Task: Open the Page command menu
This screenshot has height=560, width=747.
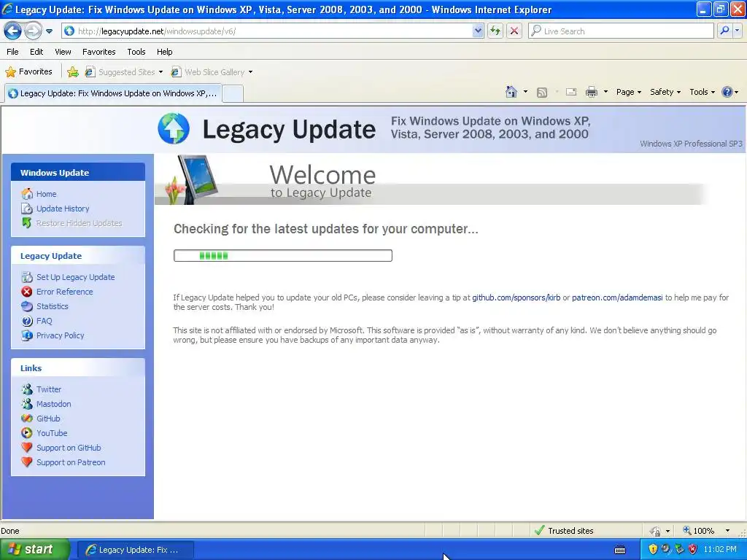Action: [628, 92]
